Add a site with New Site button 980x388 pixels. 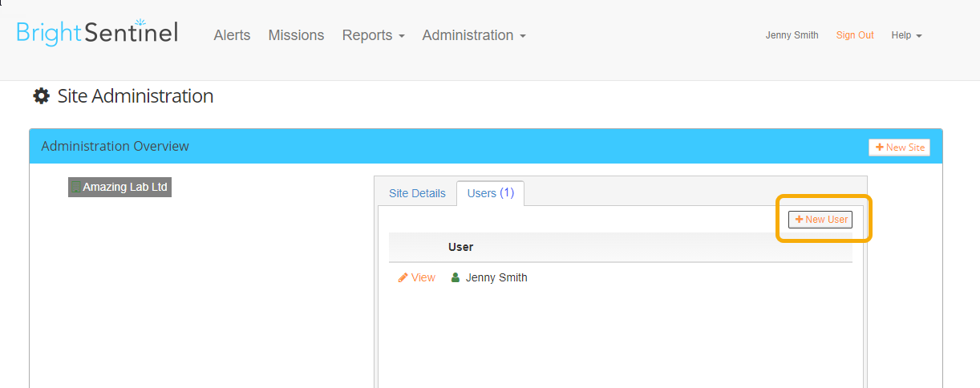pos(899,148)
